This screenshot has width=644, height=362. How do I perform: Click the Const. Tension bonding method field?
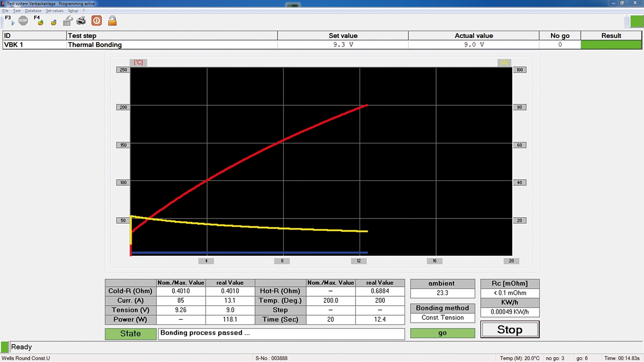pyautogui.click(x=442, y=318)
